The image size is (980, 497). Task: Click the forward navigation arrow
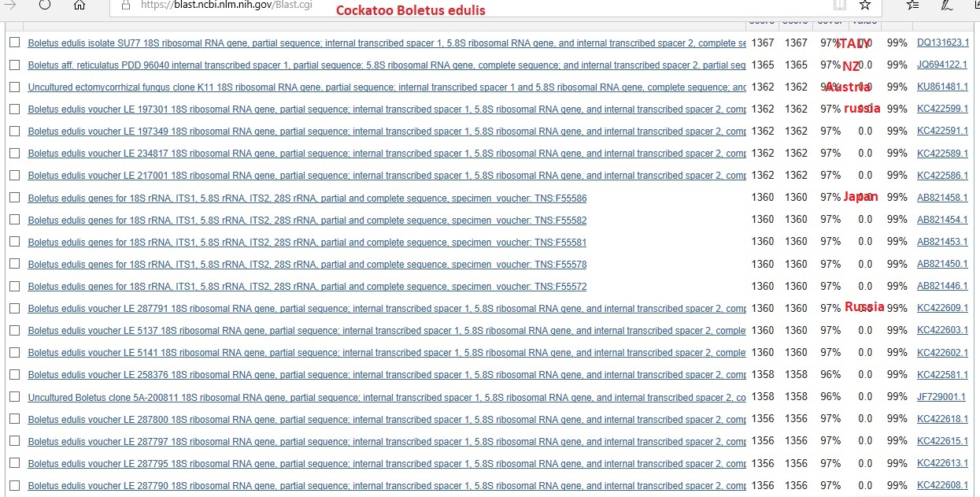[10, 5]
